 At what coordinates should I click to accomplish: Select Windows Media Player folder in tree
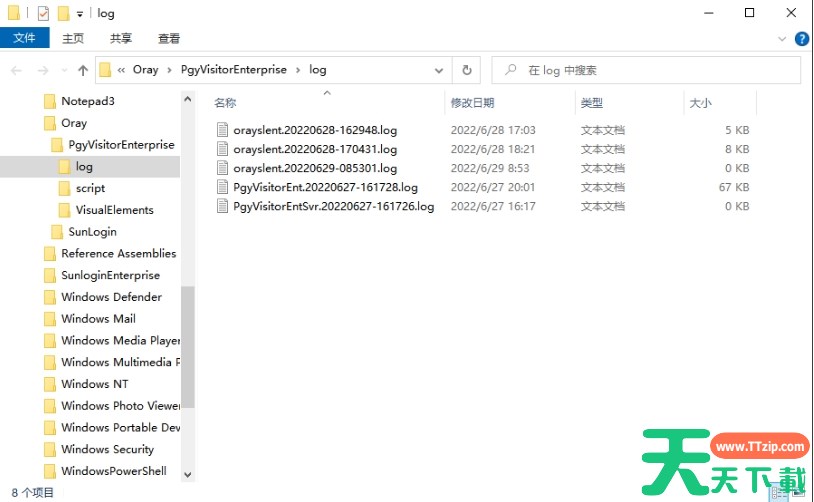(120, 341)
